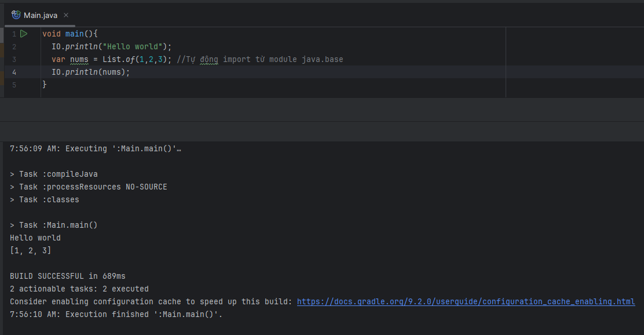Click the "BUILD SUCCESSFUL in 689ms" console line
Image resolution: width=644 pixels, height=335 pixels.
(67, 276)
